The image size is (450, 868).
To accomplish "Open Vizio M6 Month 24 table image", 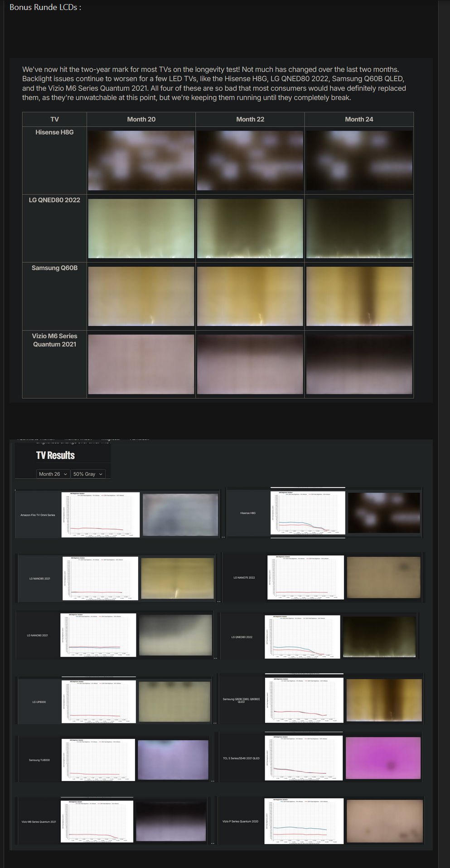I will 359,364.
